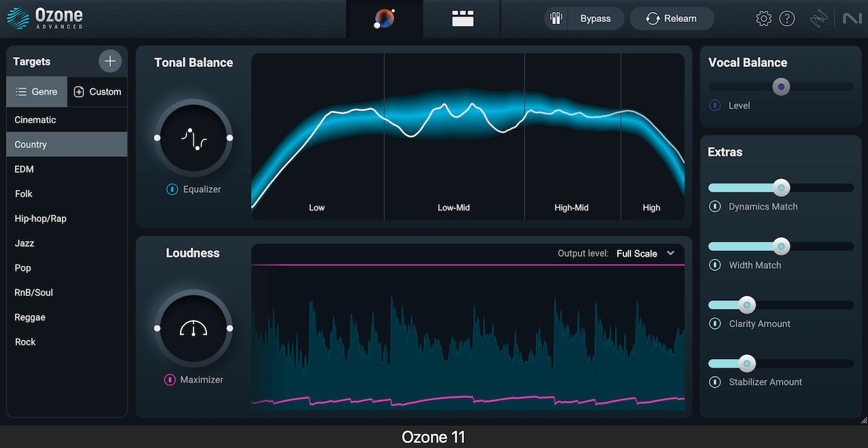
Task: Toggle Dynamics Match power button
Action: coord(715,207)
